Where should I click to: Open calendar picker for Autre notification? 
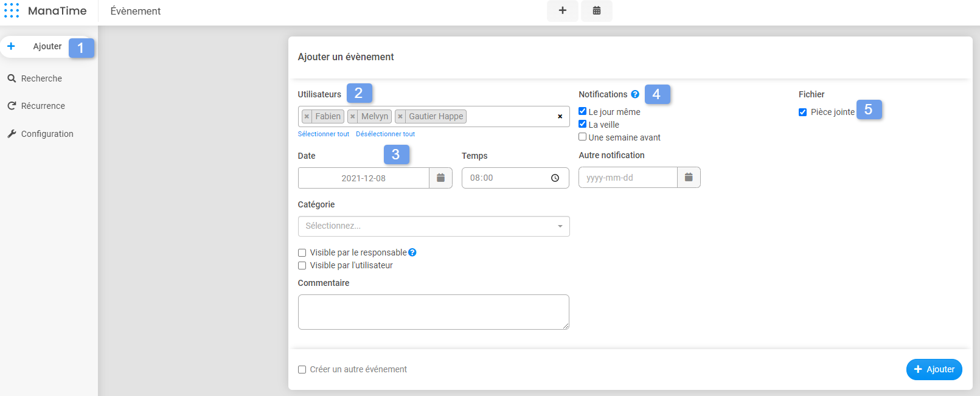(689, 178)
